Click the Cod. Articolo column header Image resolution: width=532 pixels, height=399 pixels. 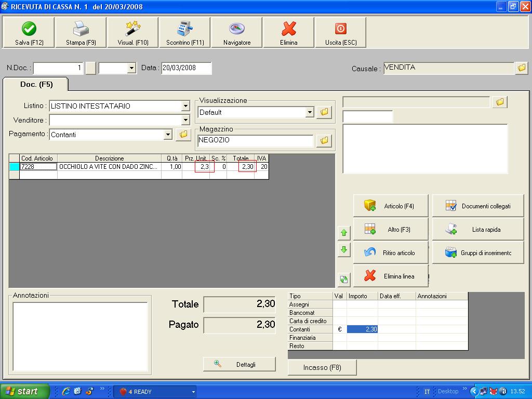(x=38, y=158)
